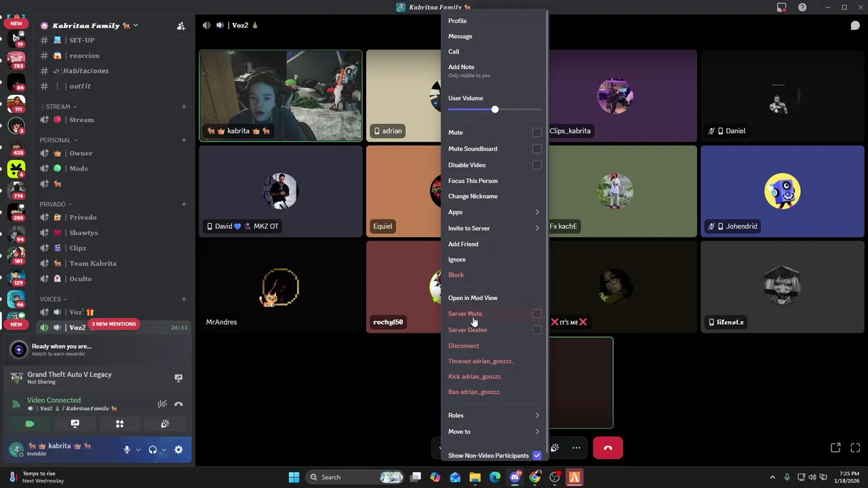Click the 3 NEW MENTIONS pill
Viewport: 868px width, 488px height.
click(x=114, y=324)
